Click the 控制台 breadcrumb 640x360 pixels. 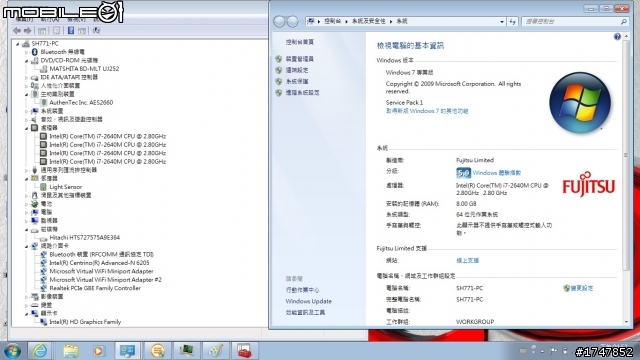coord(332,21)
